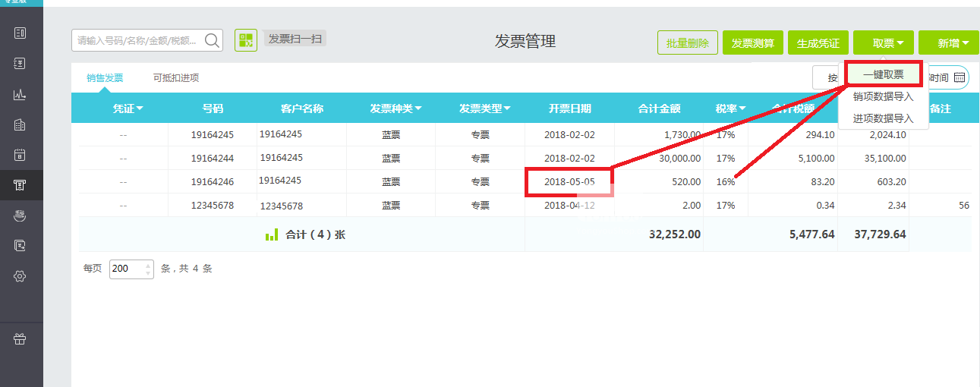The height and width of the screenshot is (387, 980).
Task: Click the 客户名称 column header
Action: (302, 109)
